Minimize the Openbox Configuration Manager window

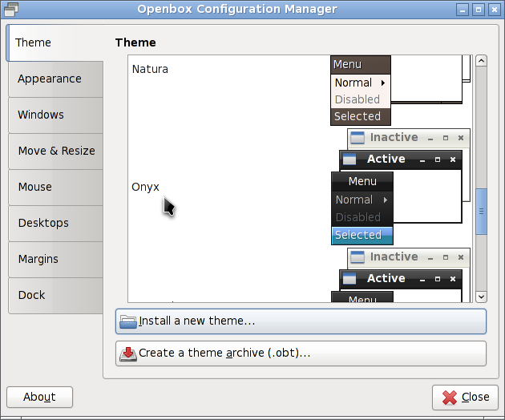(463, 10)
